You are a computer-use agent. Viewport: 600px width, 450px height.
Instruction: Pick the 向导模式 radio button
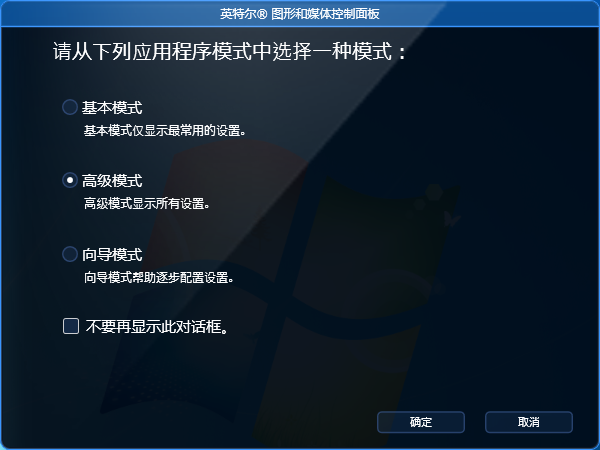70,254
